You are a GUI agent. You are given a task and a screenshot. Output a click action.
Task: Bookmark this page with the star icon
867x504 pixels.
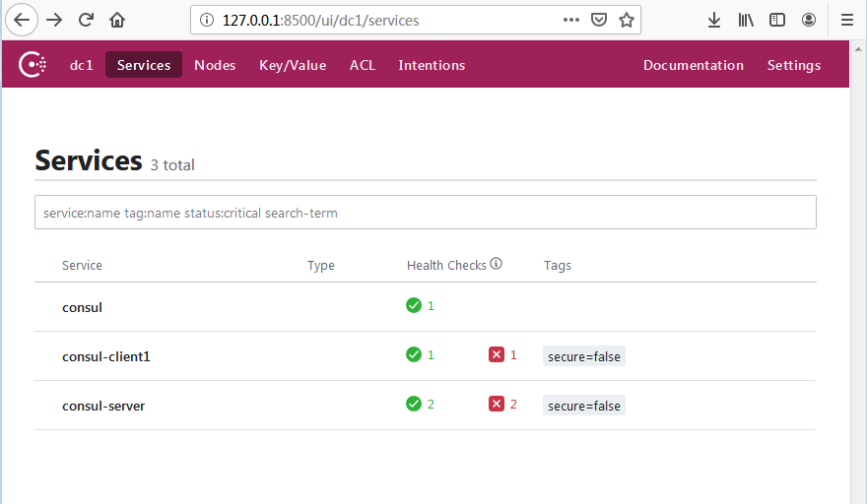tap(627, 20)
